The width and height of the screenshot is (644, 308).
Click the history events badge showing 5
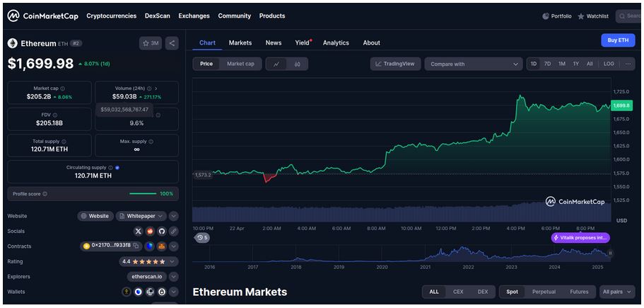tap(201, 237)
